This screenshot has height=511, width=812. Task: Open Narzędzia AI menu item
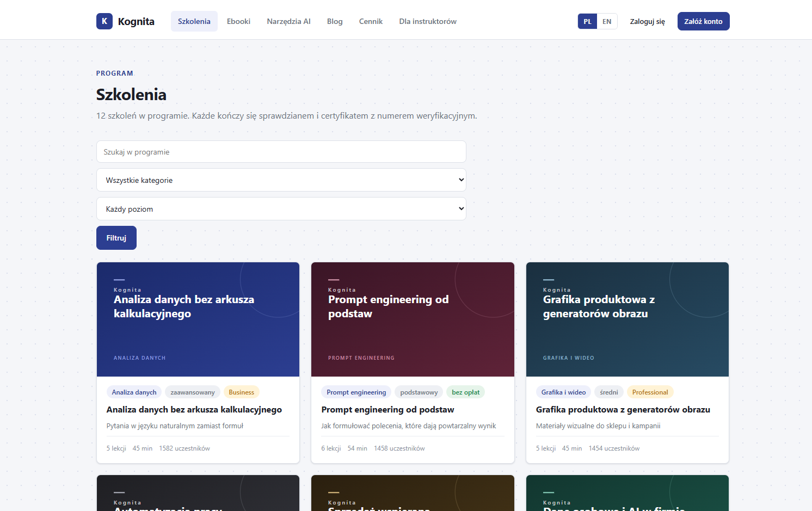288,21
